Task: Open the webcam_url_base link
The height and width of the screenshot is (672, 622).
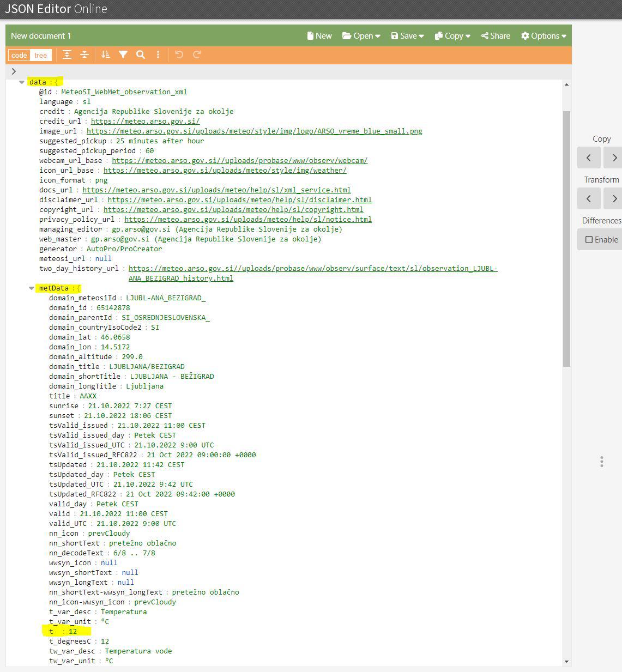Action: pos(239,161)
